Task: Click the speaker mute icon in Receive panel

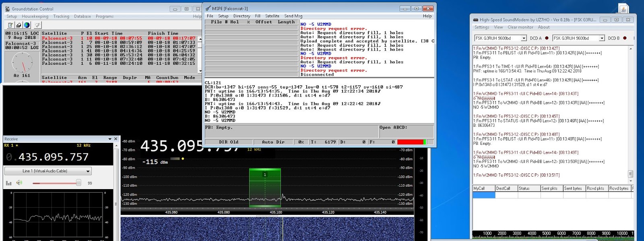Action: 19,183
